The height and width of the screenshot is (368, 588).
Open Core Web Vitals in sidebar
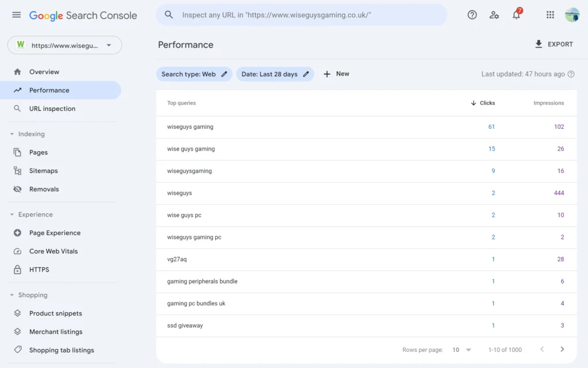(x=53, y=251)
